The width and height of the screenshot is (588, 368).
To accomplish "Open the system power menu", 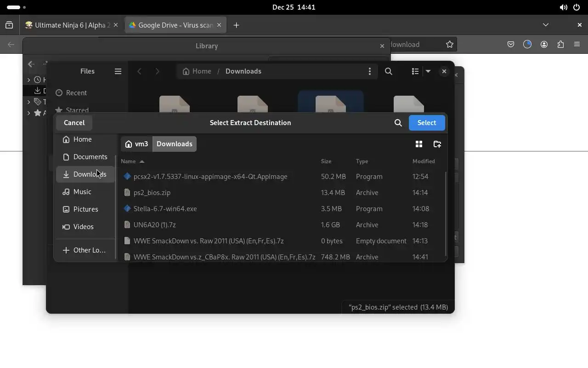I will click(577, 7).
